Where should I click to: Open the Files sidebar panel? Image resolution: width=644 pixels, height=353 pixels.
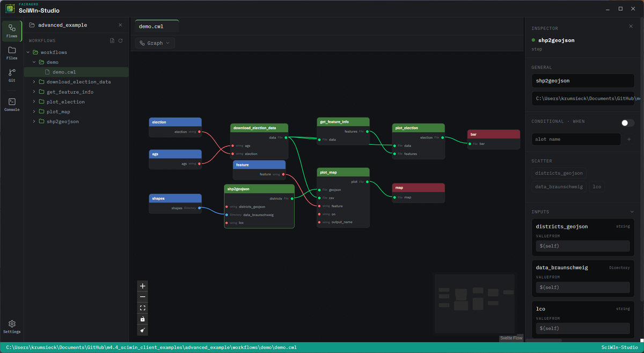[12, 53]
